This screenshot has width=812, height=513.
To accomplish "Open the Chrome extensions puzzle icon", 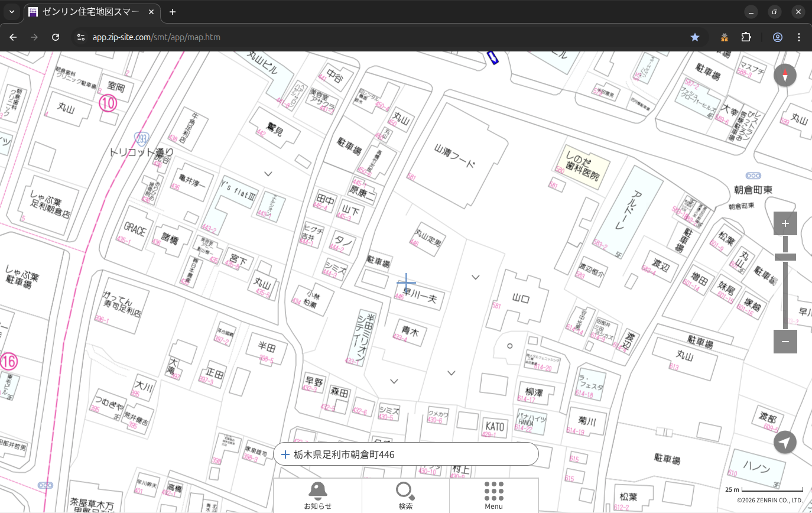I will (x=746, y=37).
